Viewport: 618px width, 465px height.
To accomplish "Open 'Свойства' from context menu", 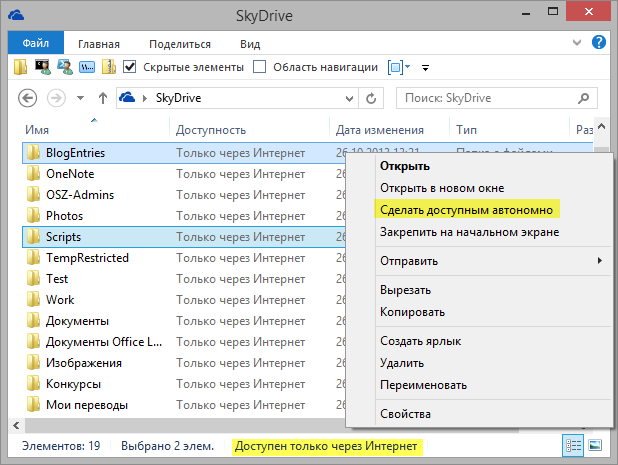I will click(494, 414).
